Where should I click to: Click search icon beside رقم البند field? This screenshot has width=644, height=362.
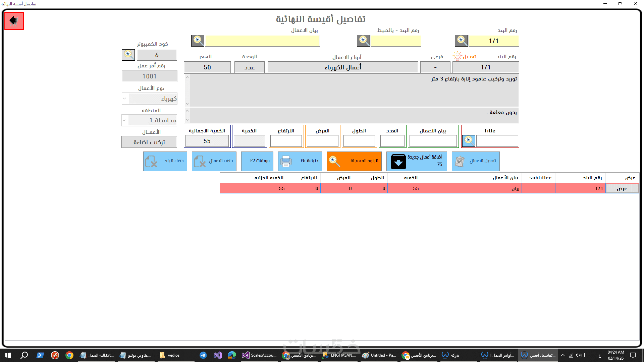coord(461,41)
